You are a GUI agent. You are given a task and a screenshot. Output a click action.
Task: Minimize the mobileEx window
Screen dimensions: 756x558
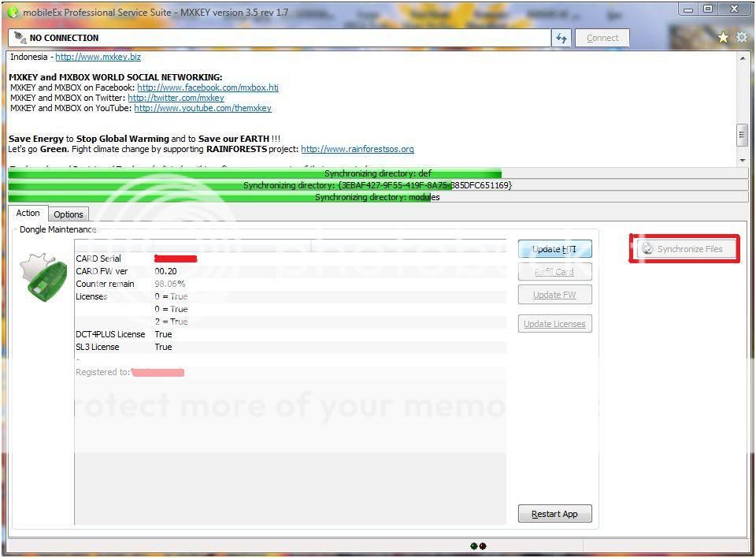point(688,9)
